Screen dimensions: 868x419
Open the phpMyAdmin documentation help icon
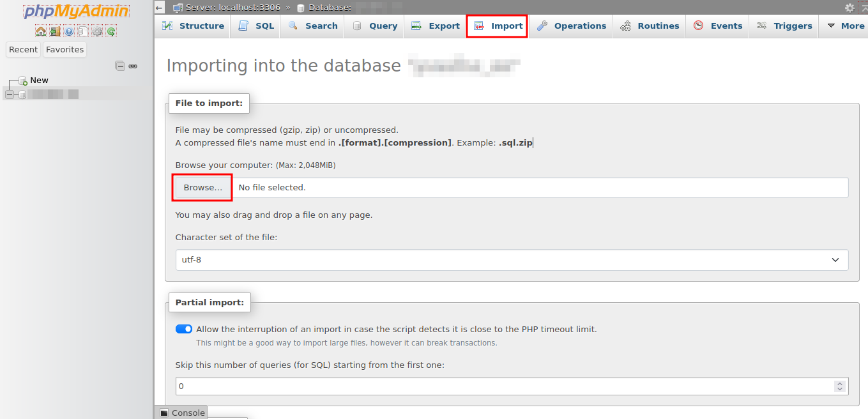(69, 31)
